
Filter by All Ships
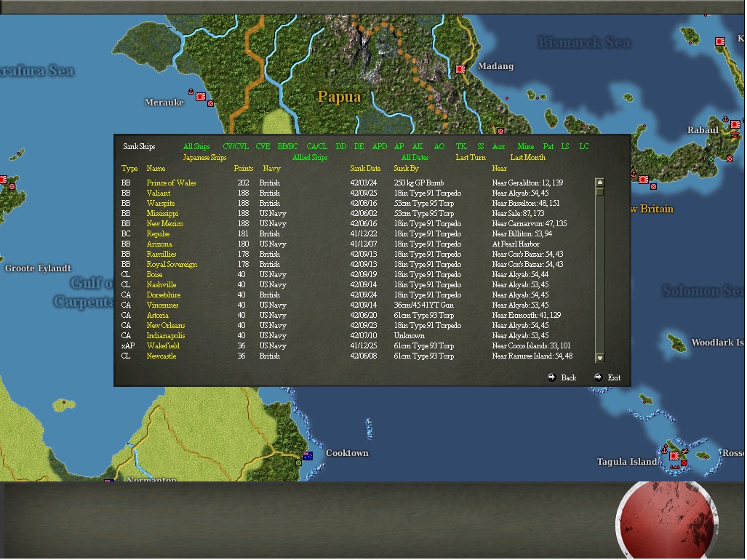click(x=196, y=146)
